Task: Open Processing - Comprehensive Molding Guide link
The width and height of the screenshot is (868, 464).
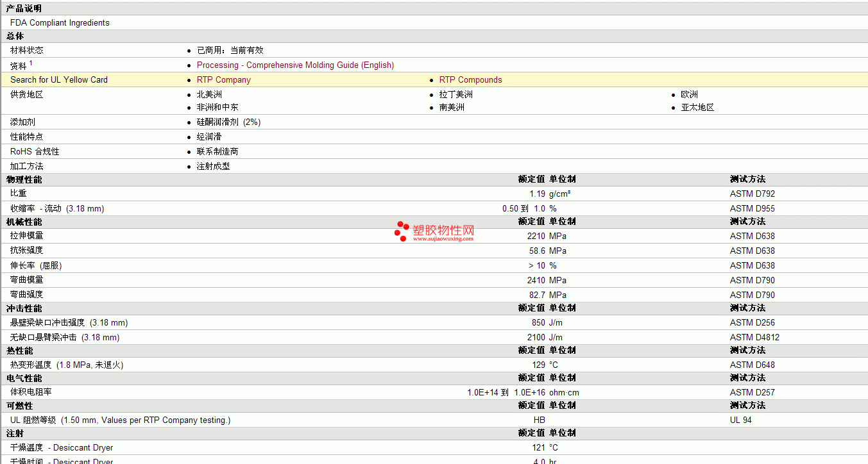Action: 295,65
